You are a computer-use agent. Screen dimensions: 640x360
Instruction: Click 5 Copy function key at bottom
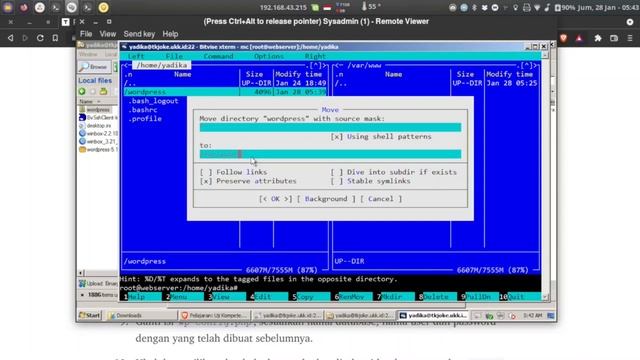click(x=310, y=297)
